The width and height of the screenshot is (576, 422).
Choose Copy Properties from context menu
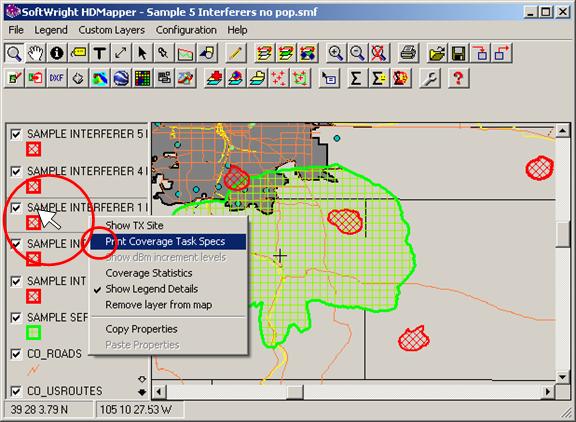click(169, 329)
